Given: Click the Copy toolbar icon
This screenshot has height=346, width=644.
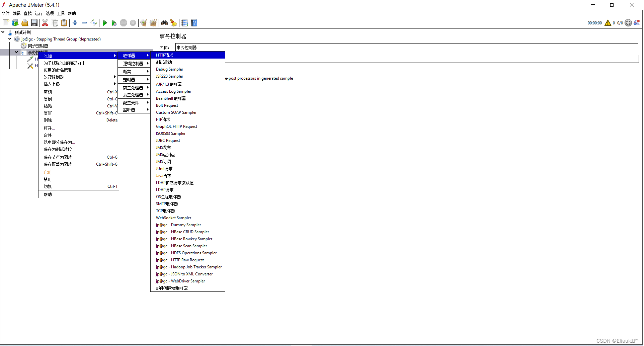Looking at the screenshot, I should [55, 23].
